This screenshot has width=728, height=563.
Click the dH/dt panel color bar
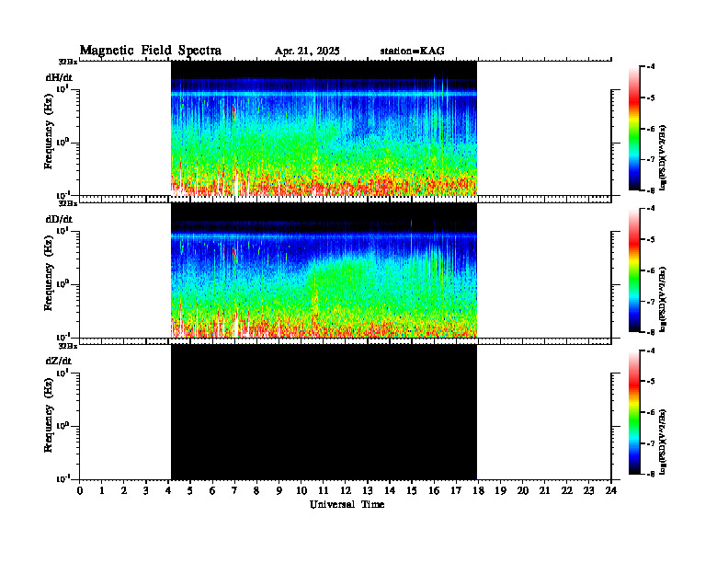[634, 128]
